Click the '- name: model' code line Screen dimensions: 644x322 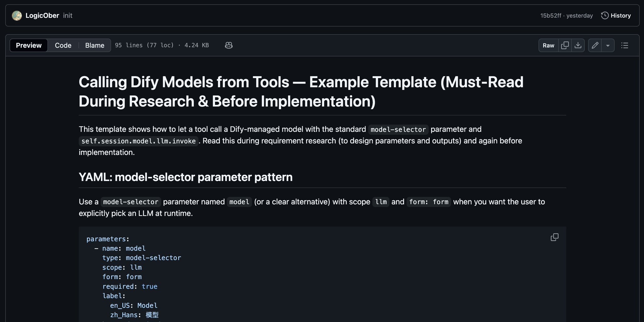(x=120, y=248)
